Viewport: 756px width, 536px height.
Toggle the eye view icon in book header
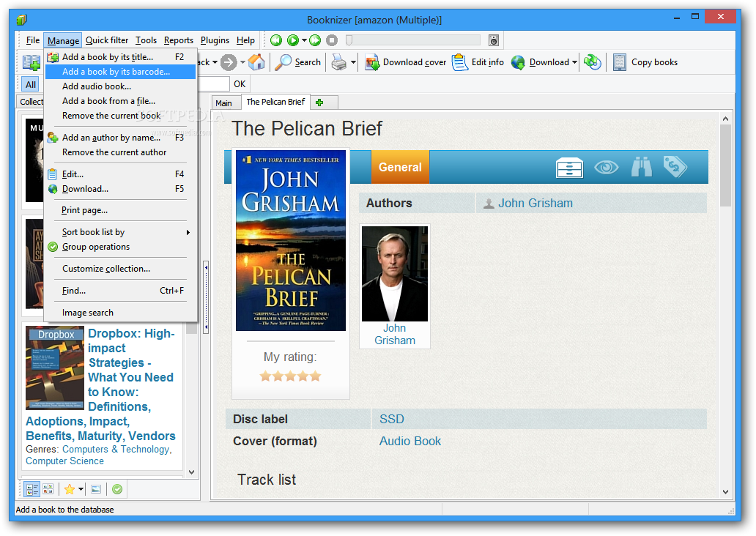pyautogui.click(x=606, y=167)
